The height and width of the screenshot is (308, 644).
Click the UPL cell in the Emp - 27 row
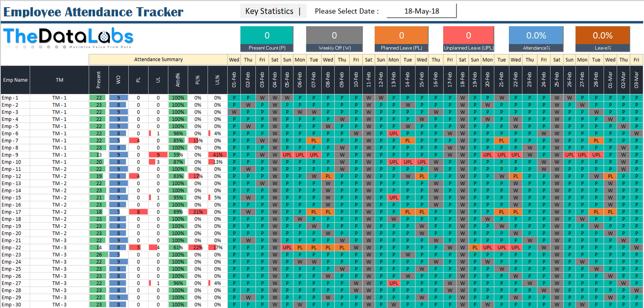point(394,283)
